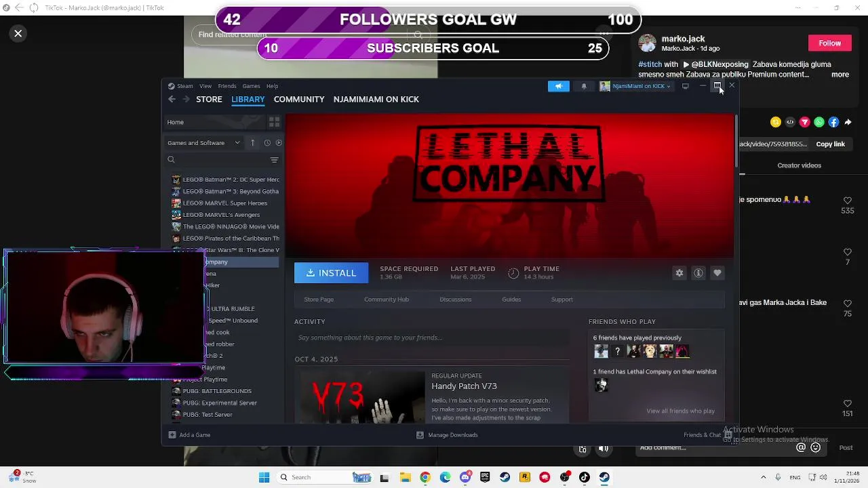This screenshot has width=868, height=488.
Task: Open the View menu in Steam
Action: pos(205,86)
